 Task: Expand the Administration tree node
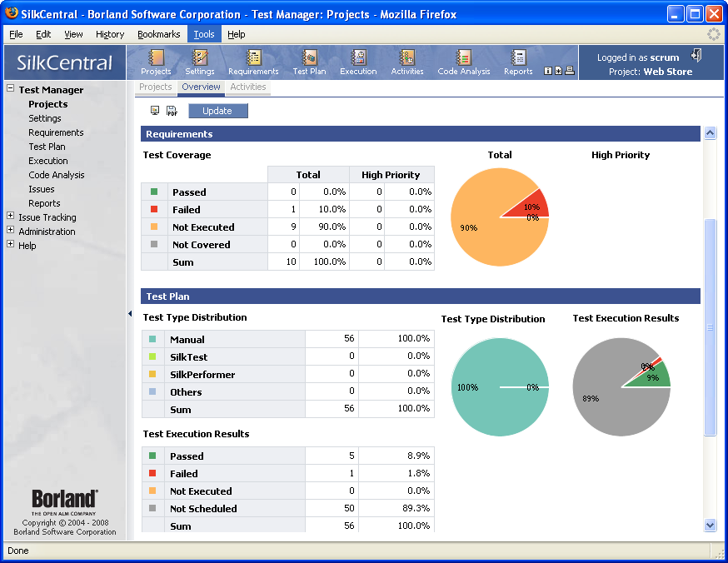[10, 230]
